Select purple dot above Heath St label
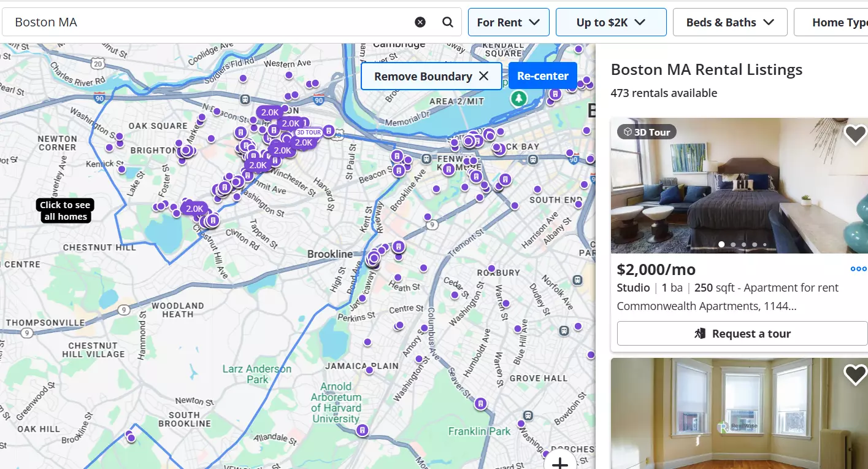Viewport: 868px width, 469px height. tap(398, 277)
